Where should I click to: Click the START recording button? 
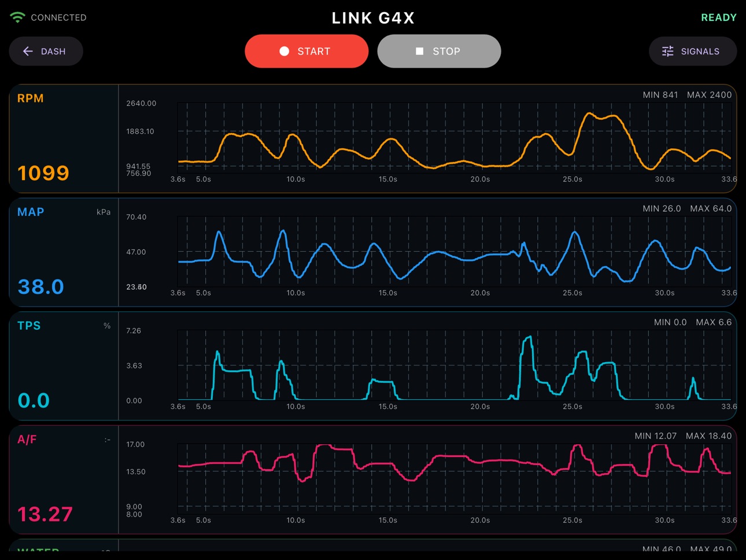click(306, 51)
